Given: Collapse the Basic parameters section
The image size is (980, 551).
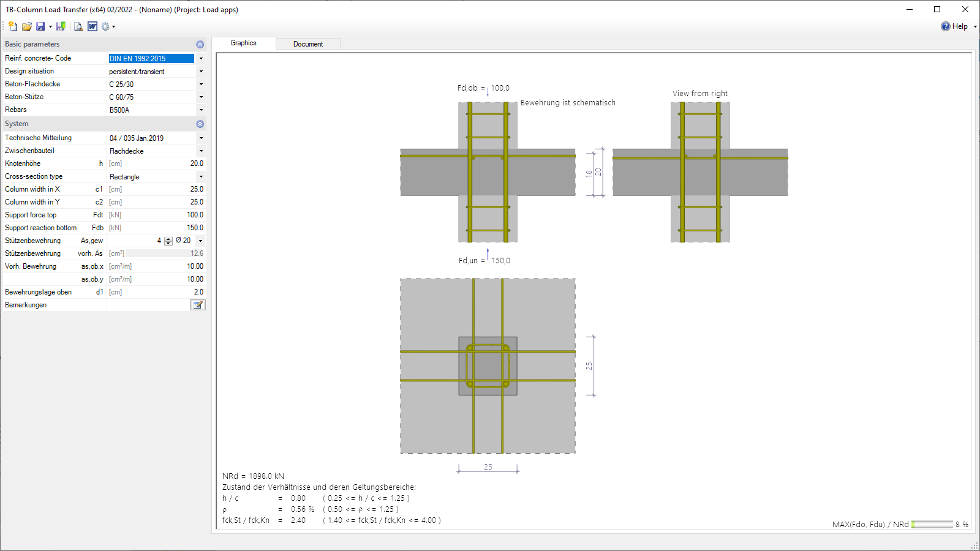Looking at the screenshot, I should click(200, 44).
